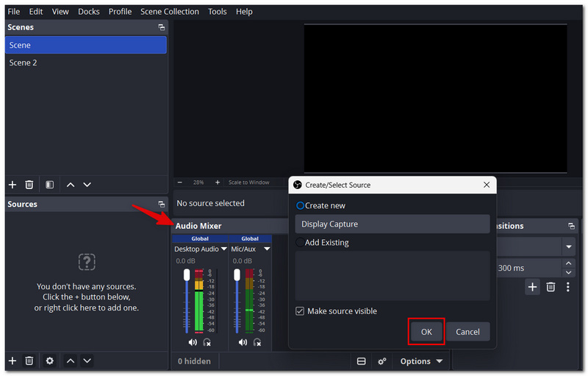Screen dimensions: 588x376
Task: Add a new scene with plus icon
Action: click(12, 185)
